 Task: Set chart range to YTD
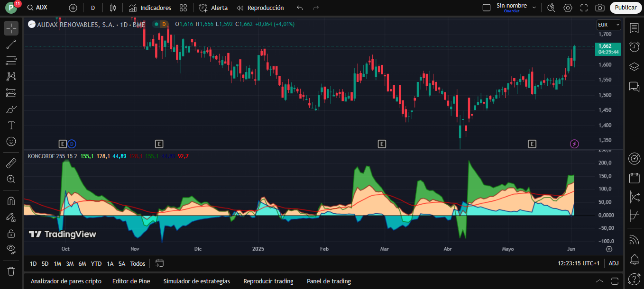96,263
